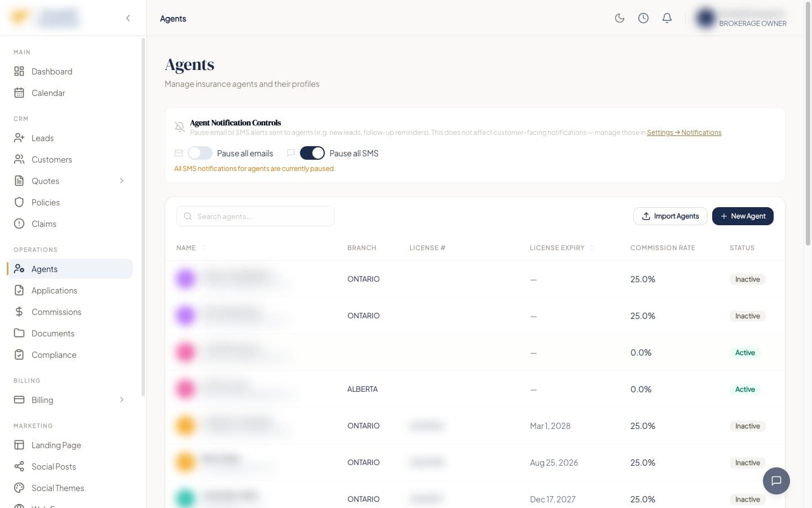Select Agents in the sidebar

pos(70,269)
